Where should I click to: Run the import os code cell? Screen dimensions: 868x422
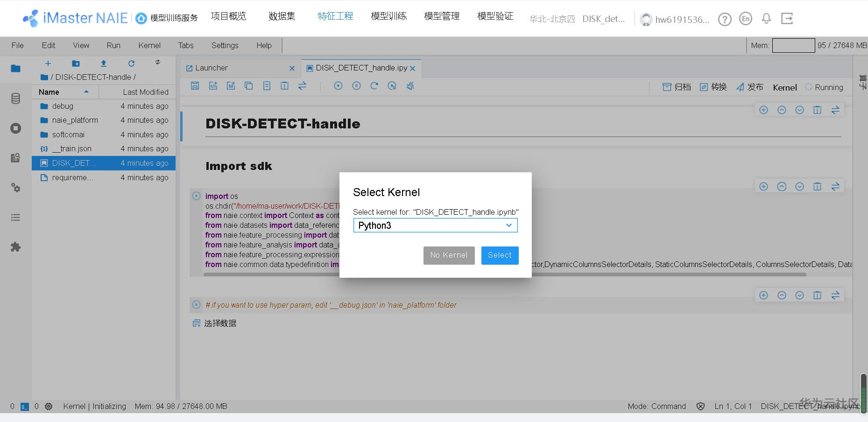click(197, 196)
